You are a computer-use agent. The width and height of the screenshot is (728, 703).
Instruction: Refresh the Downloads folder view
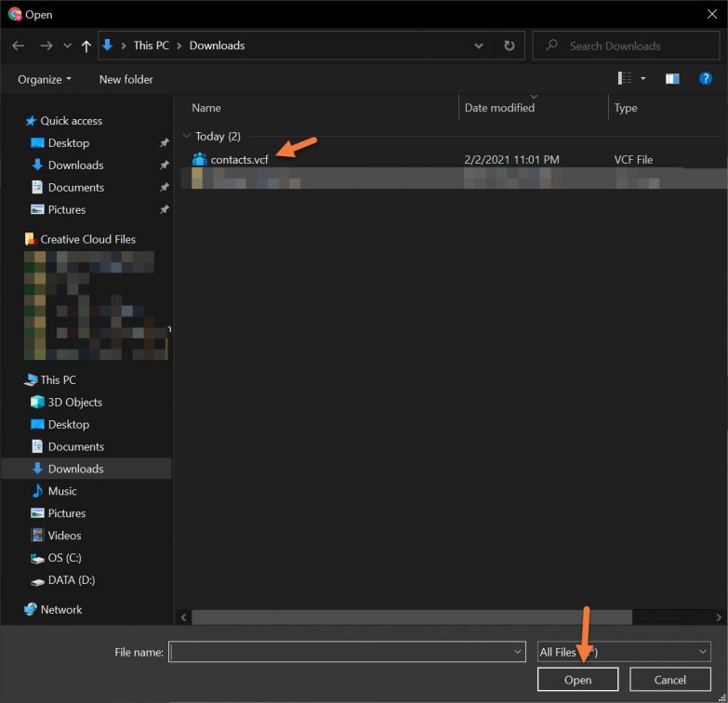click(509, 46)
